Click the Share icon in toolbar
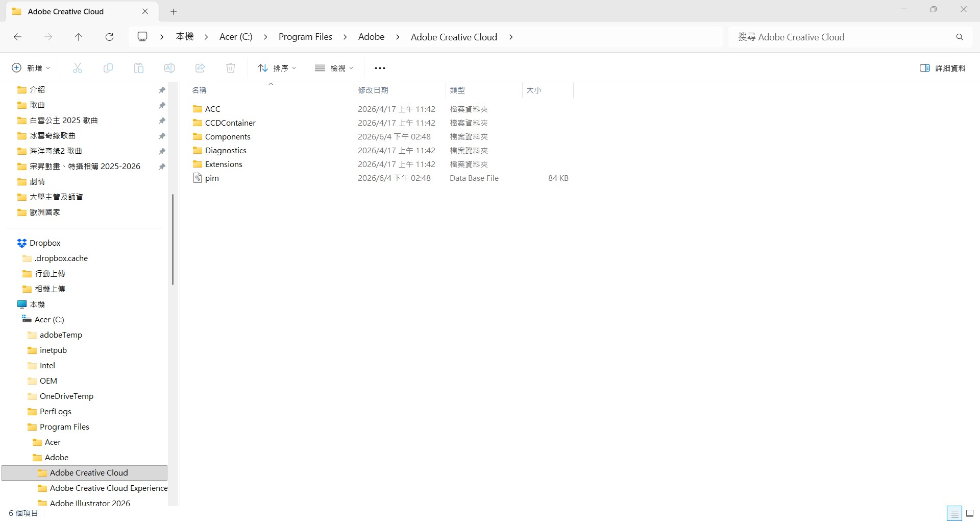The height and width of the screenshot is (521, 980). pos(200,68)
